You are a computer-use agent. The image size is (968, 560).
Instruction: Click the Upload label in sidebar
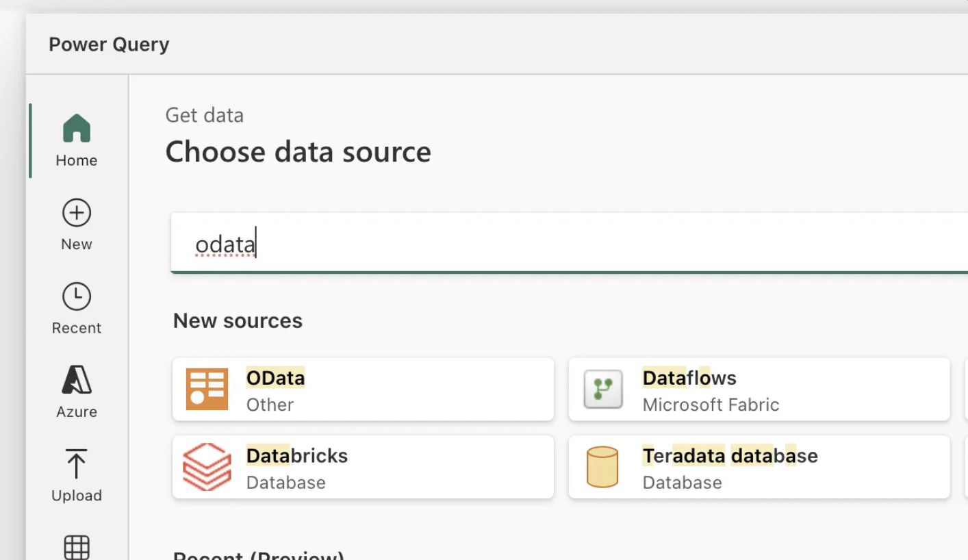tap(77, 495)
